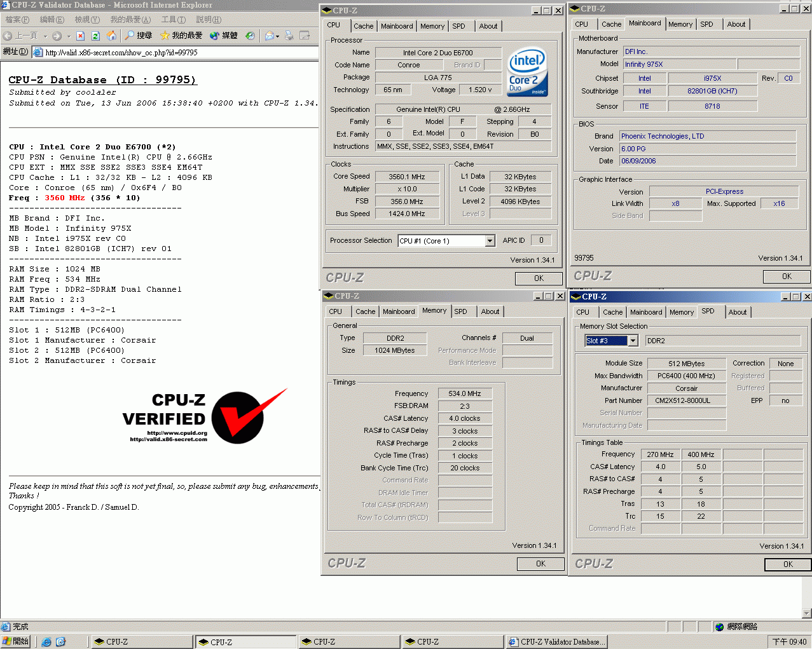Switch to SPD tab in the Memory timings window
The width and height of the screenshot is (812, 649).
(461, 311)
